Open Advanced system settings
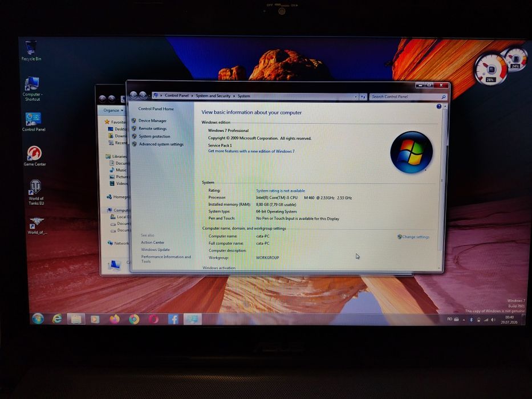 tap(161, 144)
